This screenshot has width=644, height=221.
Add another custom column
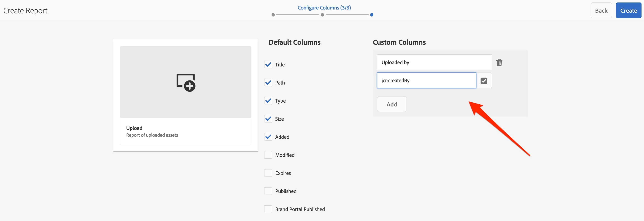point(391,104)
